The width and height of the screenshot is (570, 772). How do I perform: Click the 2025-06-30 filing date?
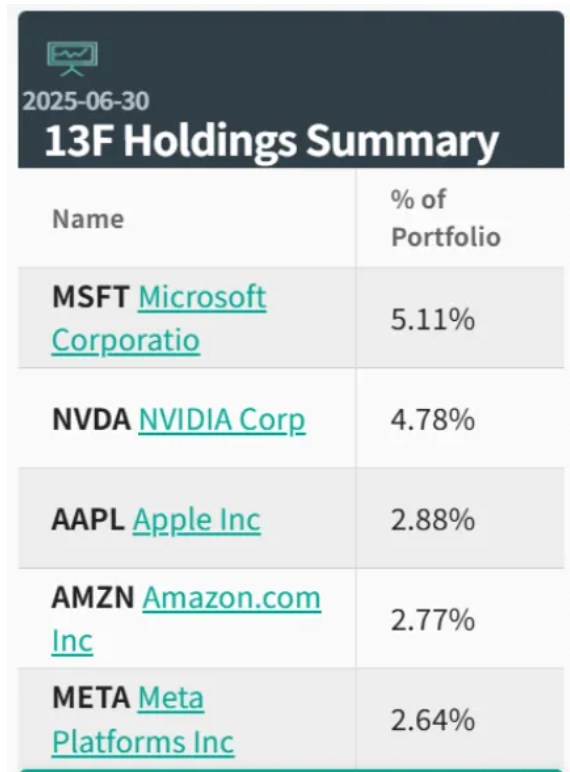[86, 101]
